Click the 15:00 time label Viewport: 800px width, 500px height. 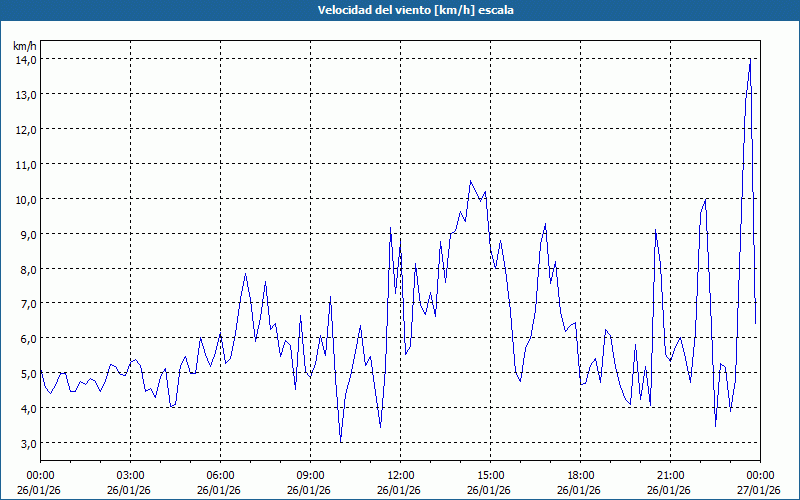(x=490, y=475)
